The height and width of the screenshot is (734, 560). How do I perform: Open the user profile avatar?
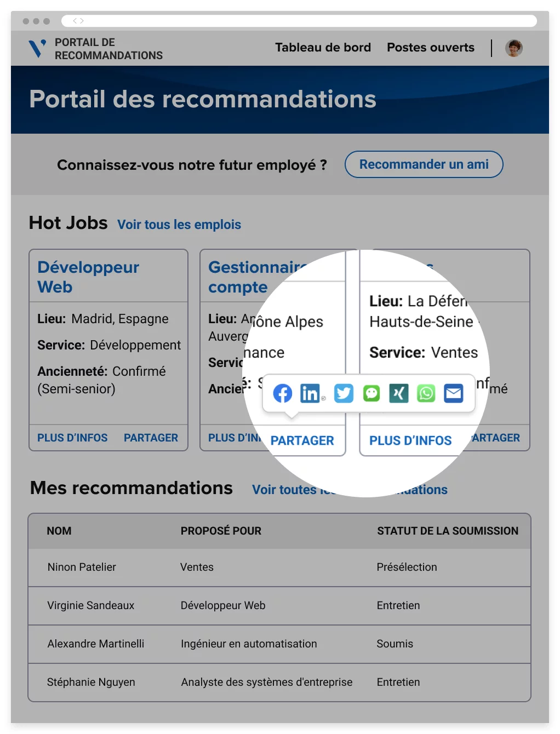tap(513, 48)
